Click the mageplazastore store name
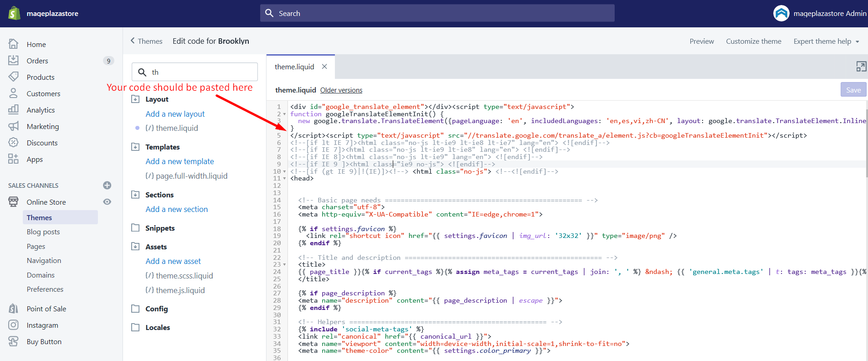The image size is (868, 361). point(52,14)
